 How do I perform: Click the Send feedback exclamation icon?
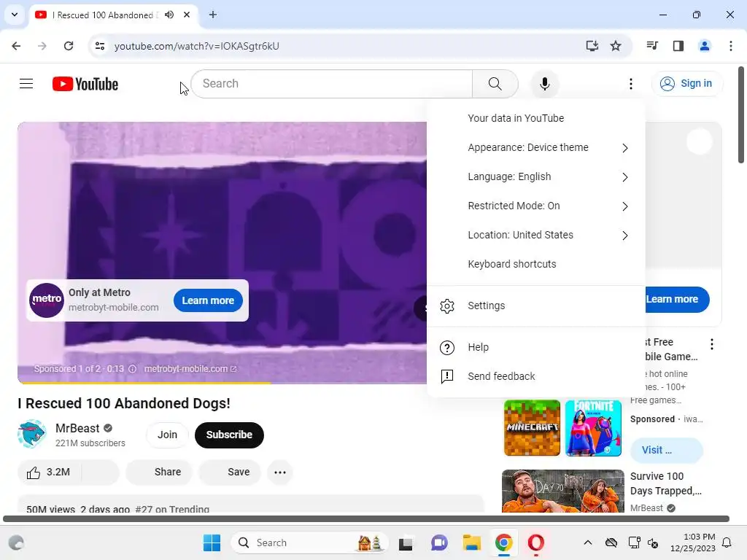coord(447,377)
